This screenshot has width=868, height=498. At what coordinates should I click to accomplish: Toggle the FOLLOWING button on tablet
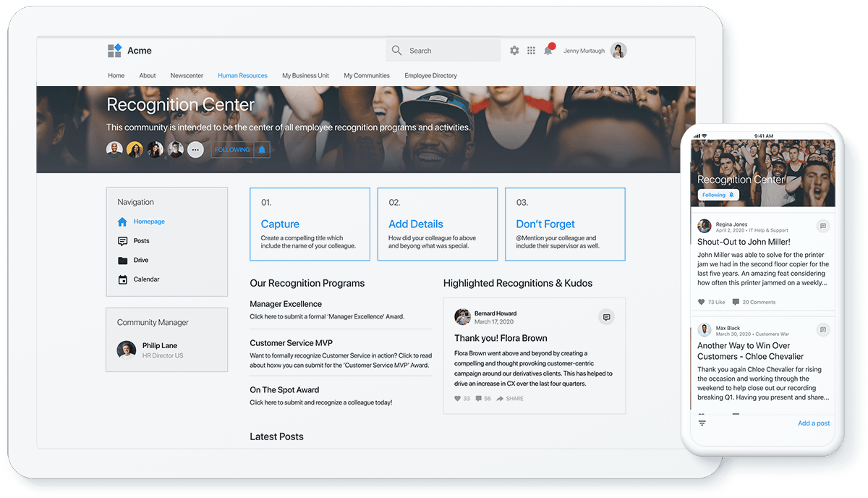232,150
